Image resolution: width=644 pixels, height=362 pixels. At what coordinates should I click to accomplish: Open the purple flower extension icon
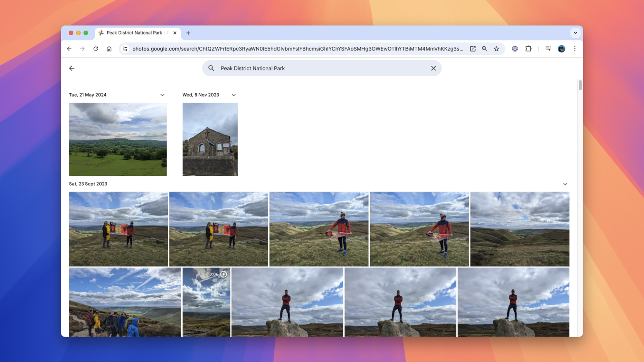pyautogui.click(x=515, y=49)
